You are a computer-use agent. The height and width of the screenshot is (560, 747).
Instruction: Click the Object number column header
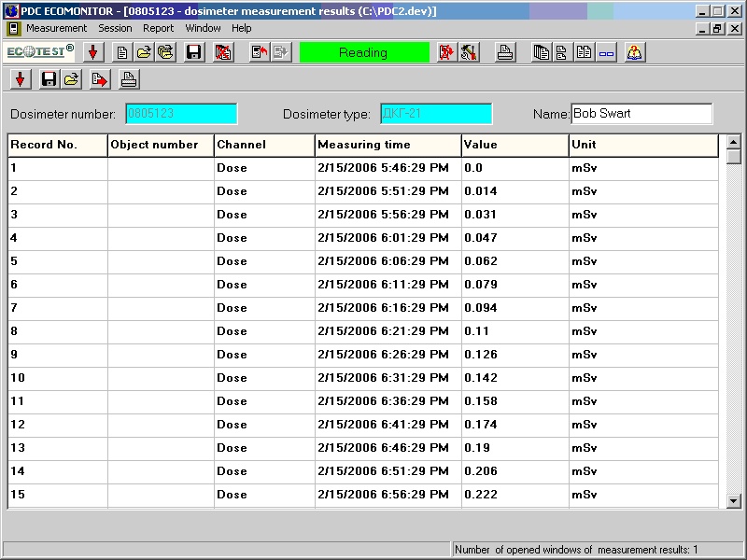(161, 145)
